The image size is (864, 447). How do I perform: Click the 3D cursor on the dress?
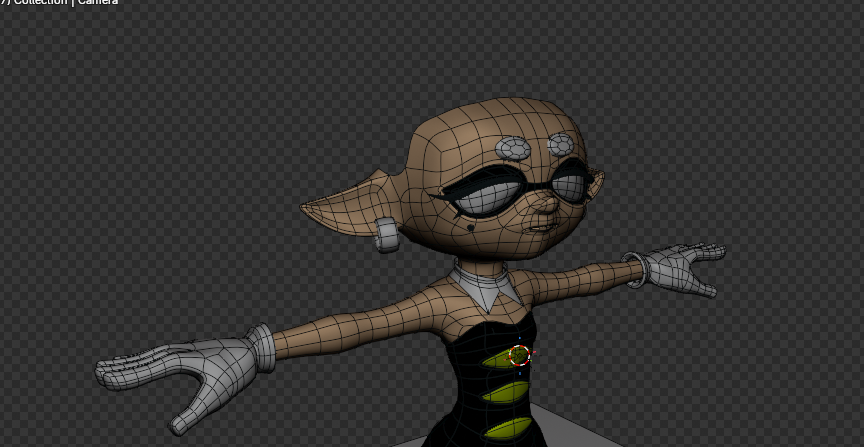(x=519, y=356)
